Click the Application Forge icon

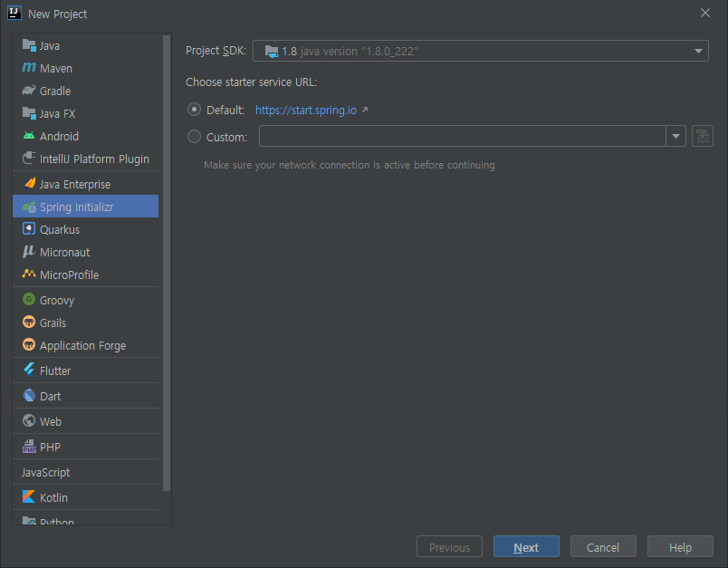[29, 344]
